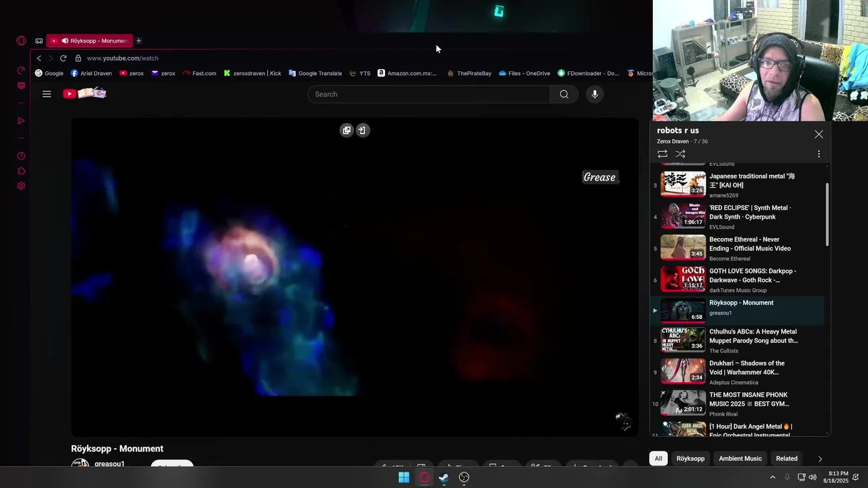
Task: Close the robots r us playlist panel
Action: [818, 134]
